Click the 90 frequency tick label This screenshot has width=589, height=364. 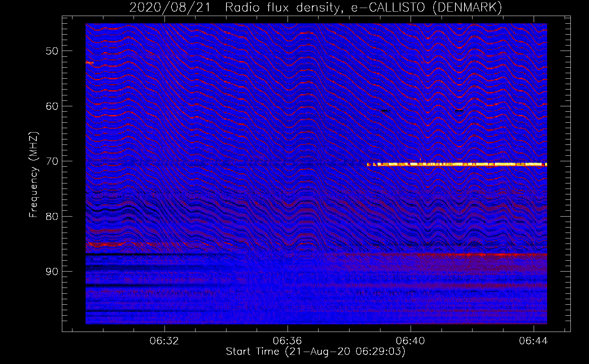tap(52, 272)
